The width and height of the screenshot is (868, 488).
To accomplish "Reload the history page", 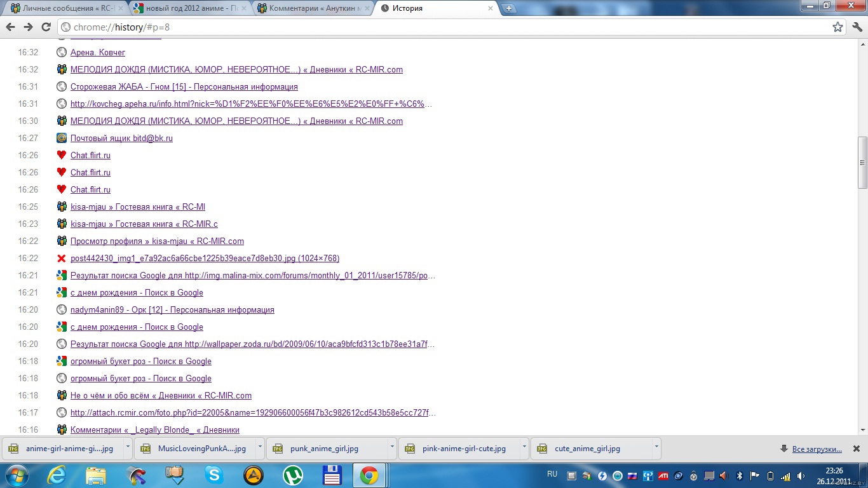I will [46, 27].
